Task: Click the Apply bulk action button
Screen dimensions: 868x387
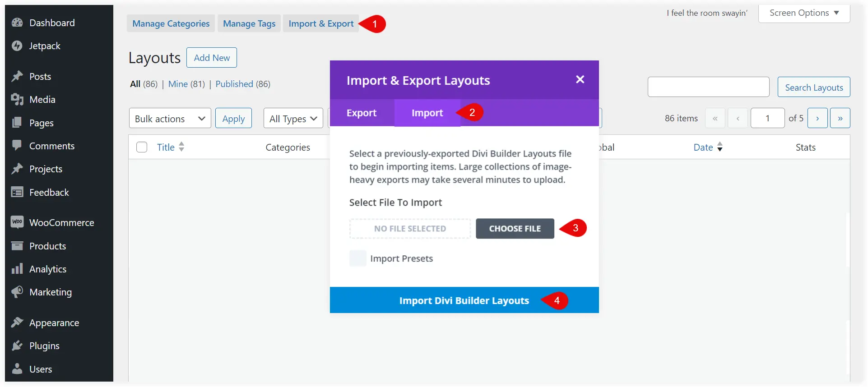Action: point(233,118)
